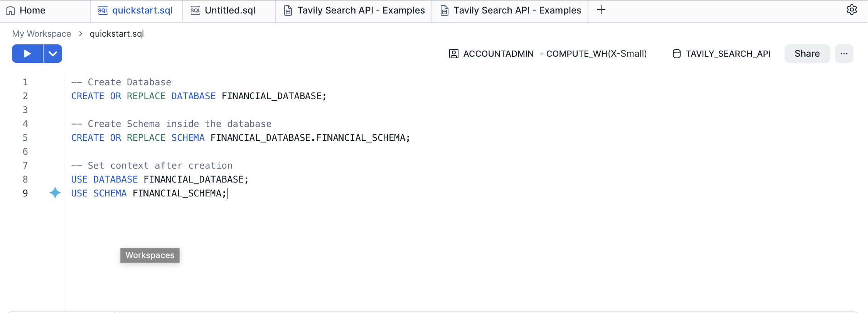This screenshot has width=868, height=313.
Task: Navigate to My Workspace breadcrumb
Action: tap(42, 34)
